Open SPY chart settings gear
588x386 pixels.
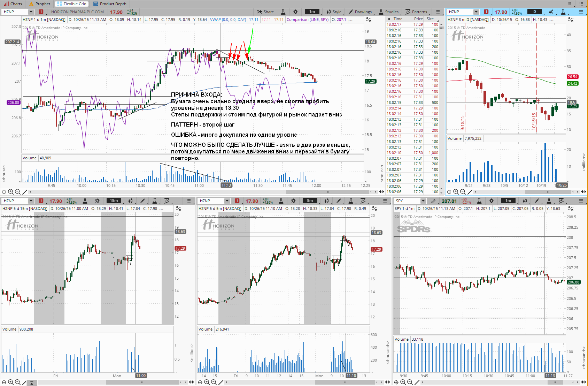[492, 201]
